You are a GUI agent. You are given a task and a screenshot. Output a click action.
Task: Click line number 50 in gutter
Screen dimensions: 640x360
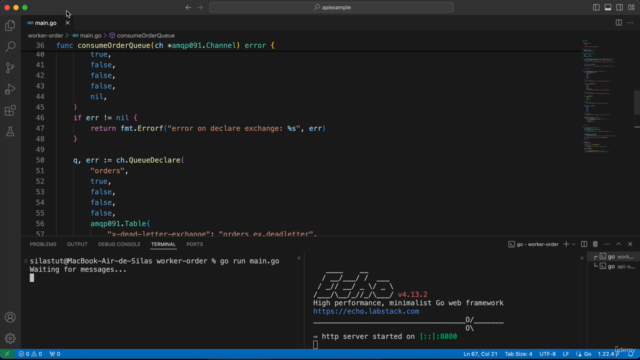click(x=40, y=160)
